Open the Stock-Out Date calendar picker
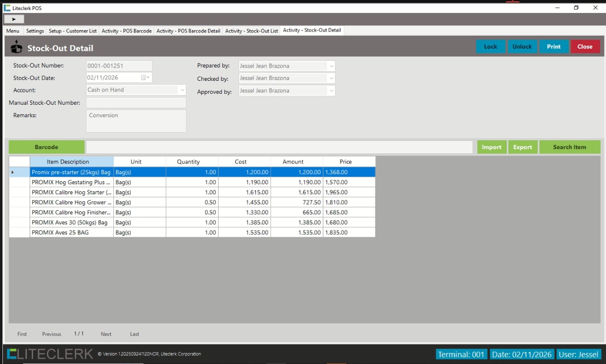This screenshot has height=364, width=606. click(145, 77)
